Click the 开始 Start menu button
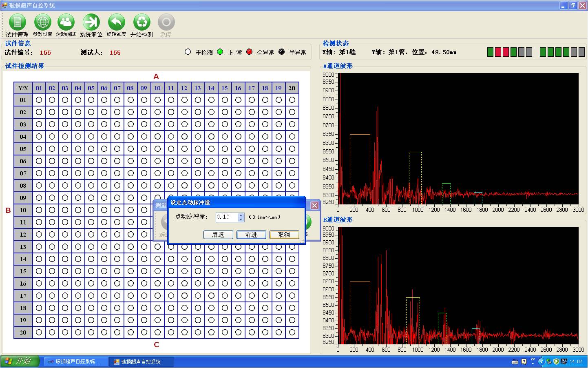The image size is (588, 368). 20,361
